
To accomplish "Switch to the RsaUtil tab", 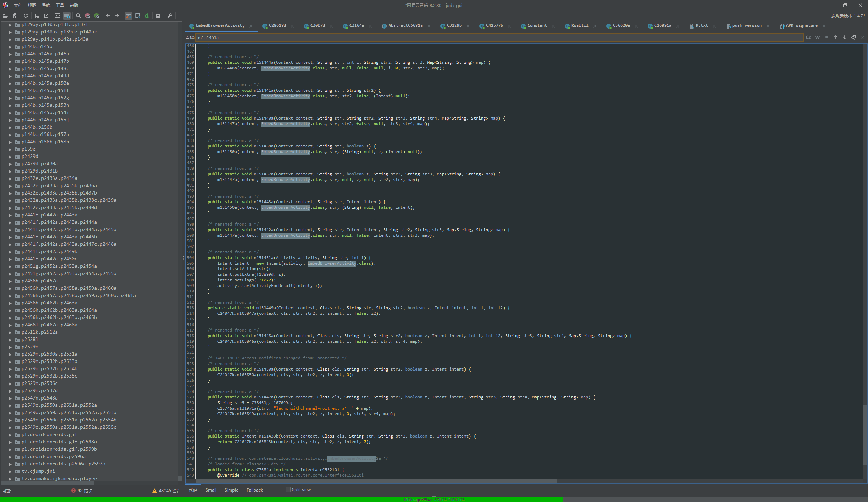I will [x=580, y=25].
